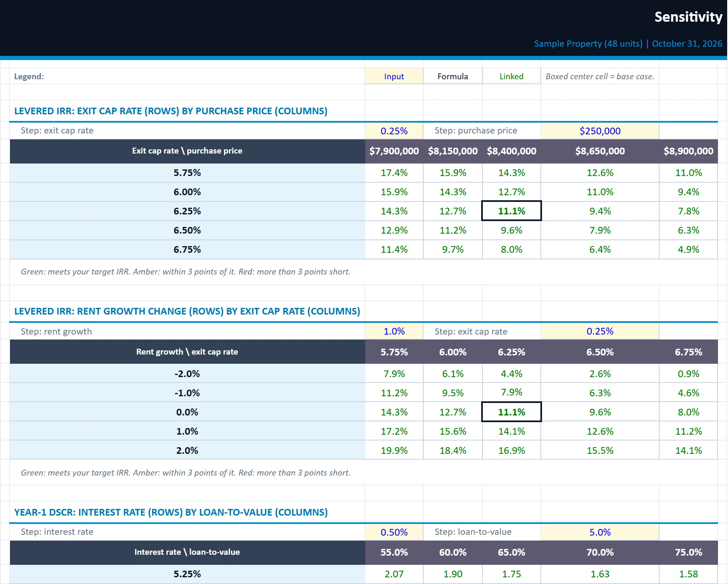Click the 17.4% IRR cell

(394, 173)
